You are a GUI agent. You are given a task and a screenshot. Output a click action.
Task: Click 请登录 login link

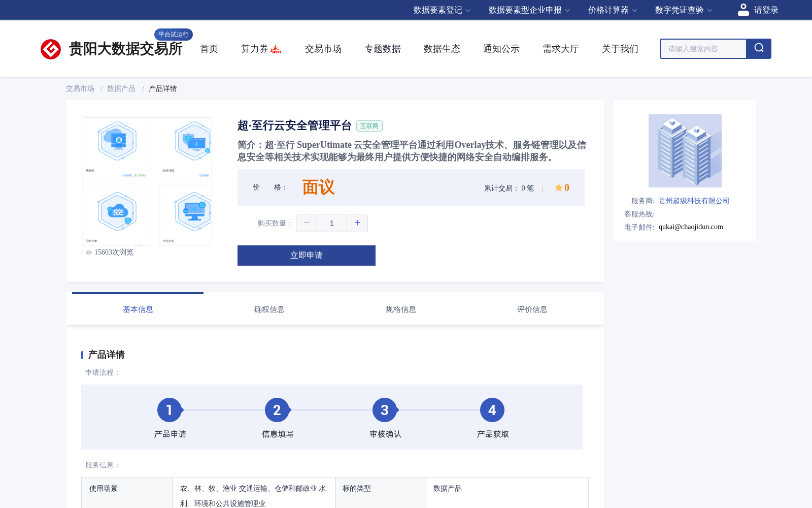[x=766, y=10]
